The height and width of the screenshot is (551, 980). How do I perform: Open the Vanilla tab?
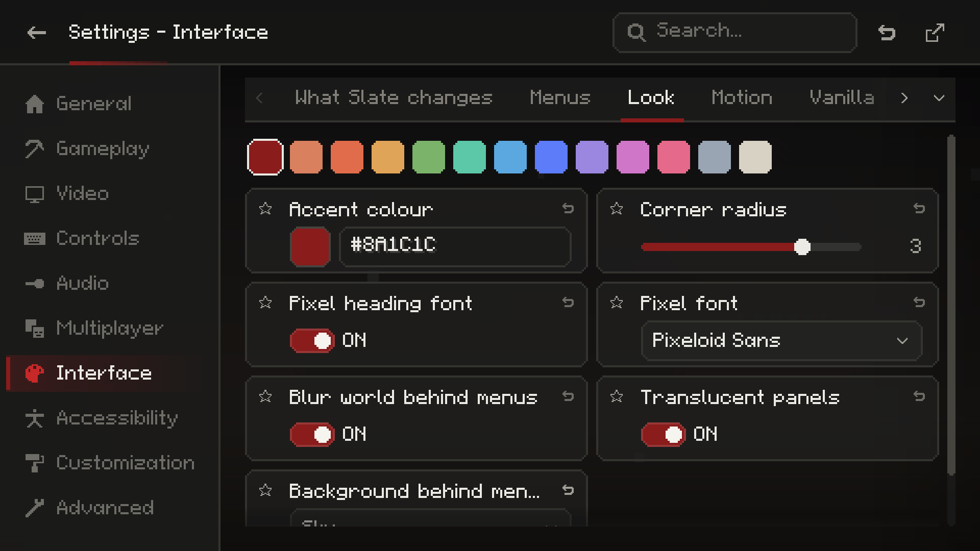tap(842, 97)
